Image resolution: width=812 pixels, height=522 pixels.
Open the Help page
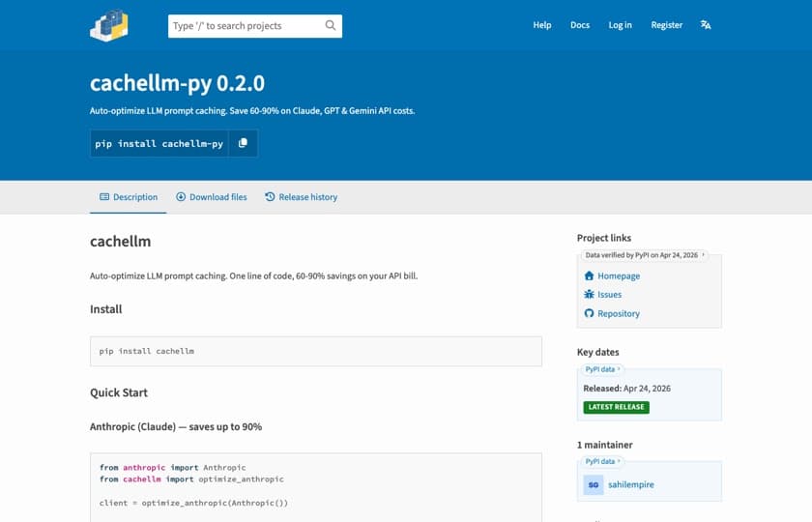pos(542,25)
